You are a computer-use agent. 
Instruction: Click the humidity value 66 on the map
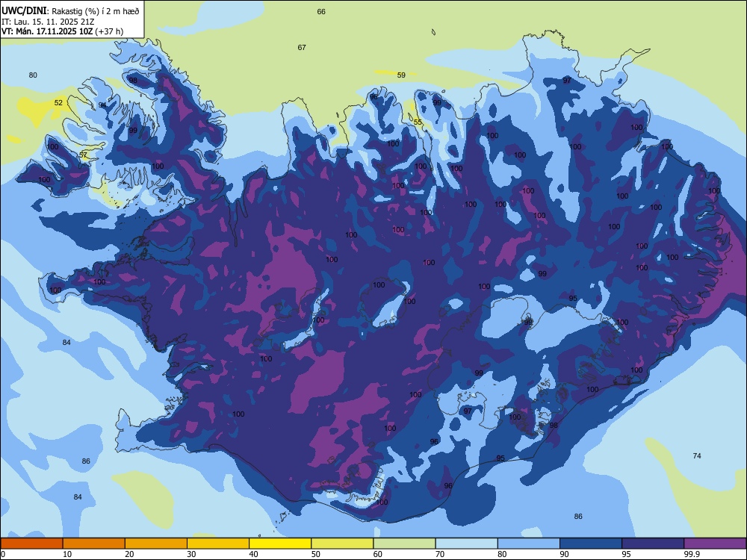(321, 11)
